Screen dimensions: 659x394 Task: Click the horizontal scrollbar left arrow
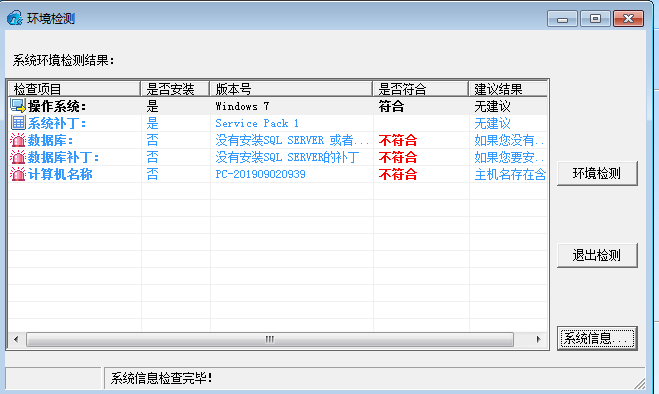pyautogui.click(x=16, y=339)
